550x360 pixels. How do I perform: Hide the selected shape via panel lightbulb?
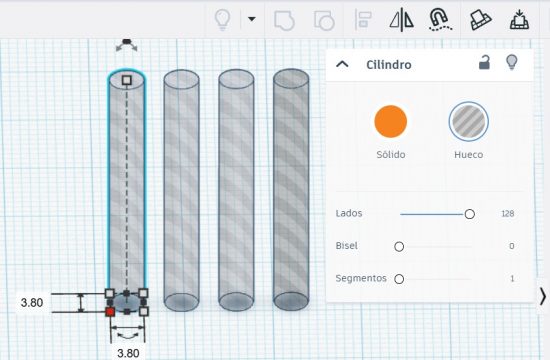[x=512, y=62]
